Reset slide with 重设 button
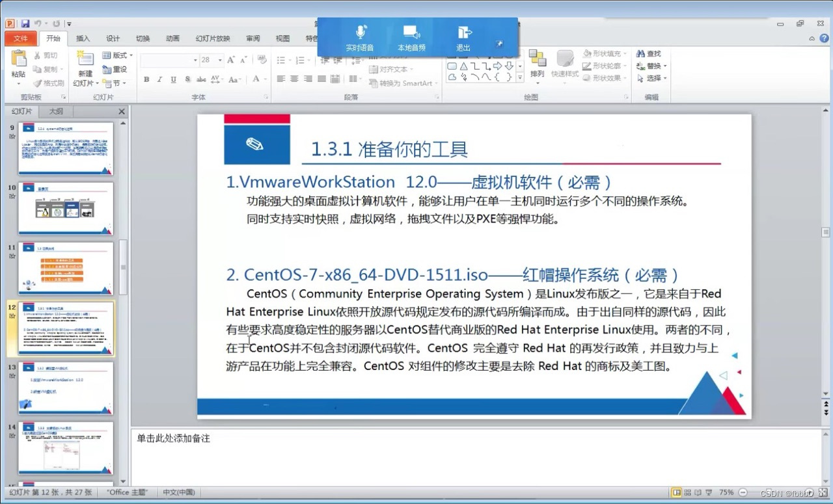 115,70
